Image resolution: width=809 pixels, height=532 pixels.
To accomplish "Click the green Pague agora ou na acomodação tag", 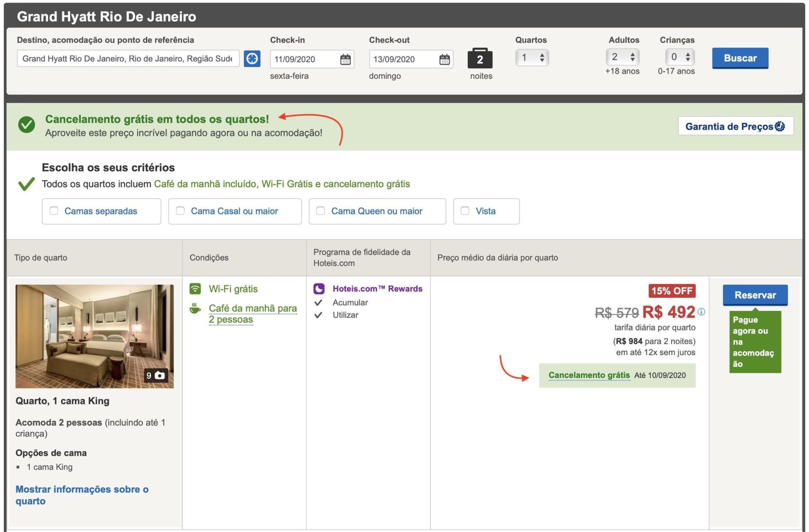I will pyautogui.click(x=755, y=342).
